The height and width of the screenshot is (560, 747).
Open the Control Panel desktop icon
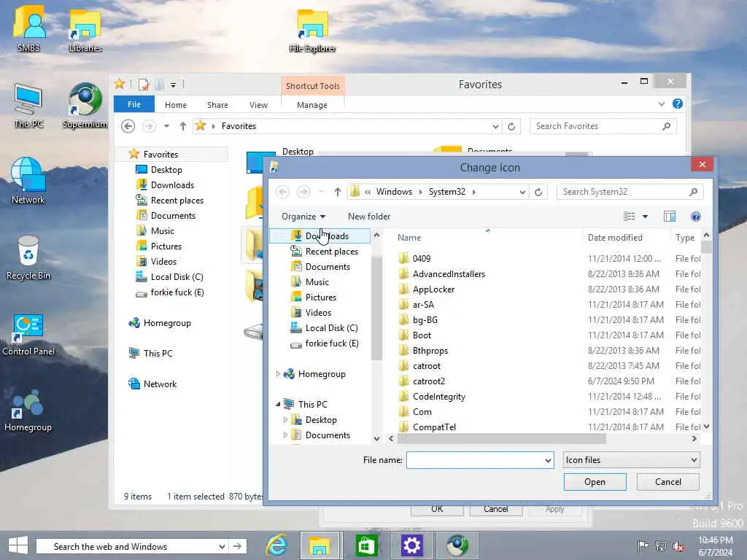(28, 333)
